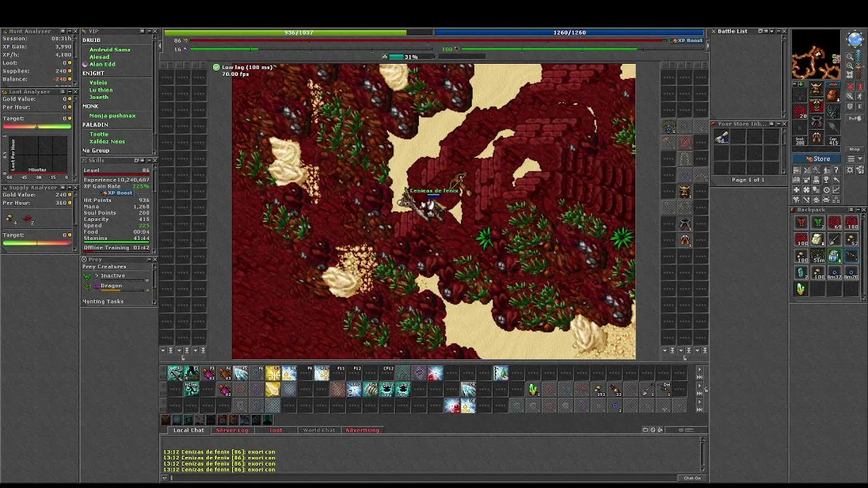Open the Advertising chat tab
This screenshot has height=488, width=868.
tap(362, 430)
